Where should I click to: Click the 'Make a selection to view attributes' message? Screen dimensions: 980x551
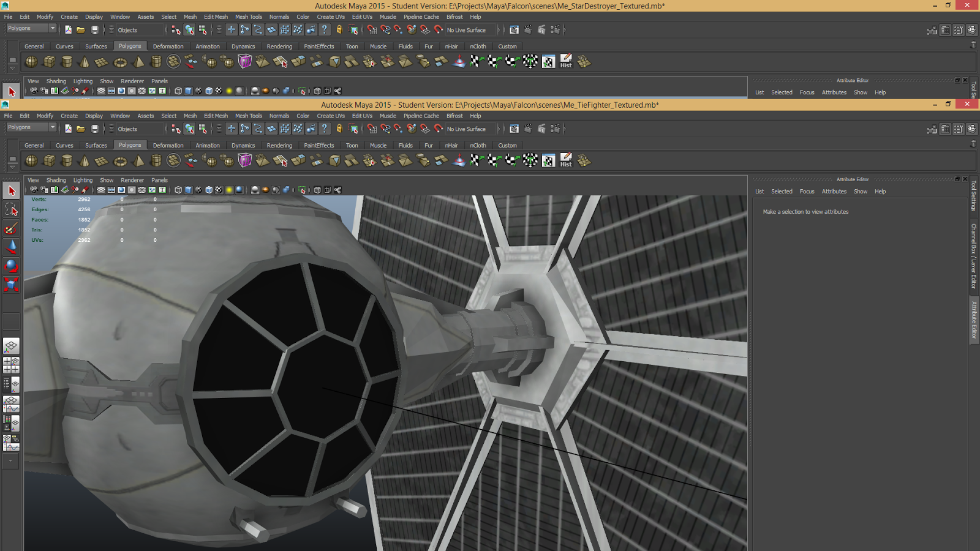click(x=805, y=212)
